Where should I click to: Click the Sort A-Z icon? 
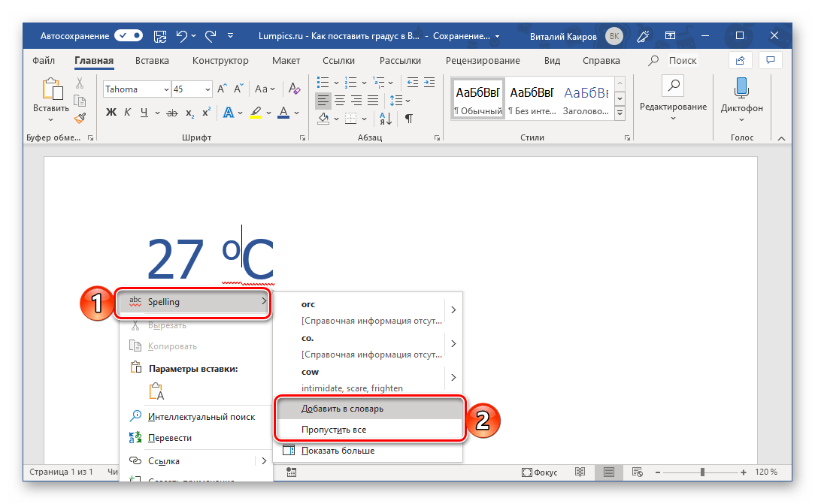(386, 119)
